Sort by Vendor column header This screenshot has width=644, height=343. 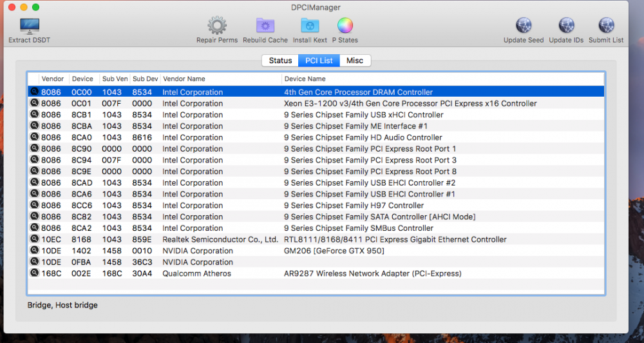click(x=53, y=79)
